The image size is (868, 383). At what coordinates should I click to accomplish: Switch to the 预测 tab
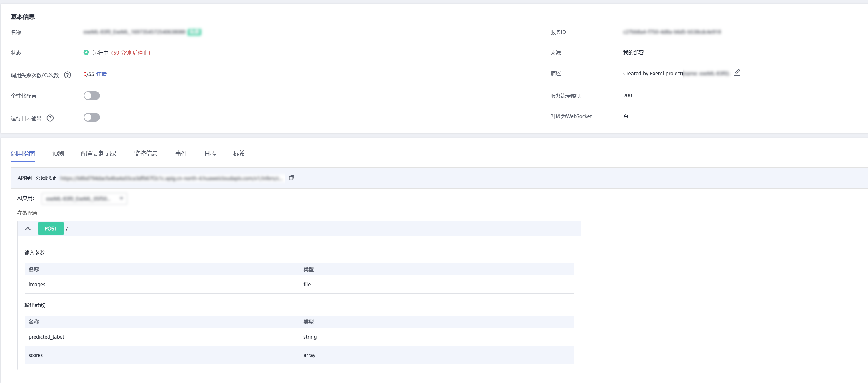[58, 154]
